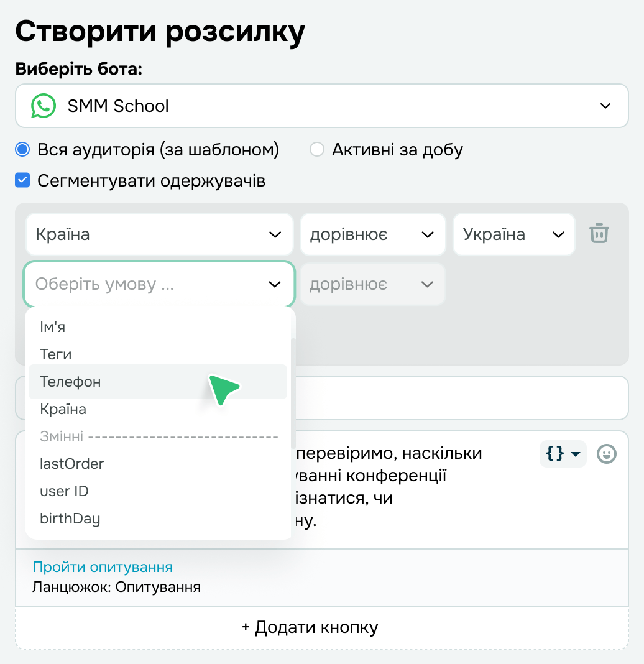Click the WhatsApp icon beside SMM School
Viewport: 644px width, 664px height.
[x=44, y=106]
